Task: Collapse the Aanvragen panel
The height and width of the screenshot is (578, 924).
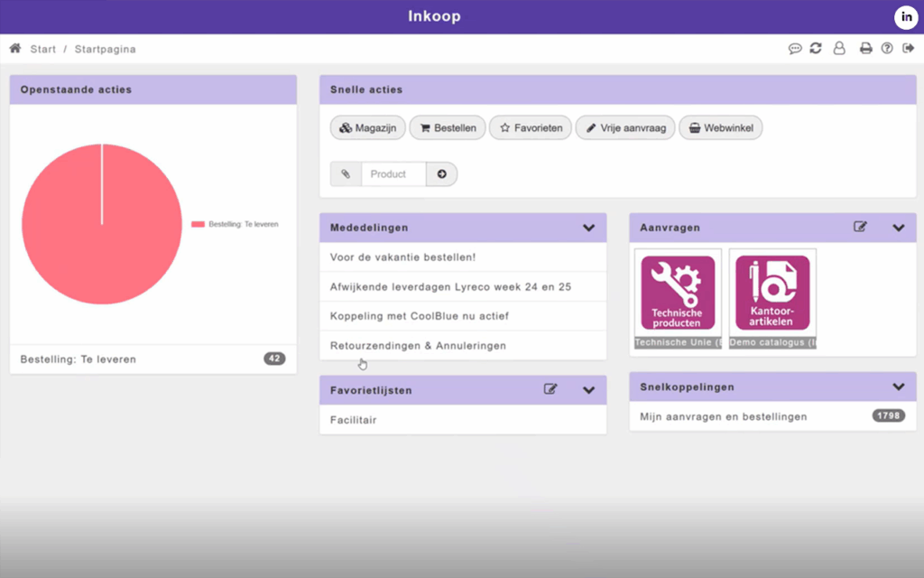Action: click(x=898, y=228)
